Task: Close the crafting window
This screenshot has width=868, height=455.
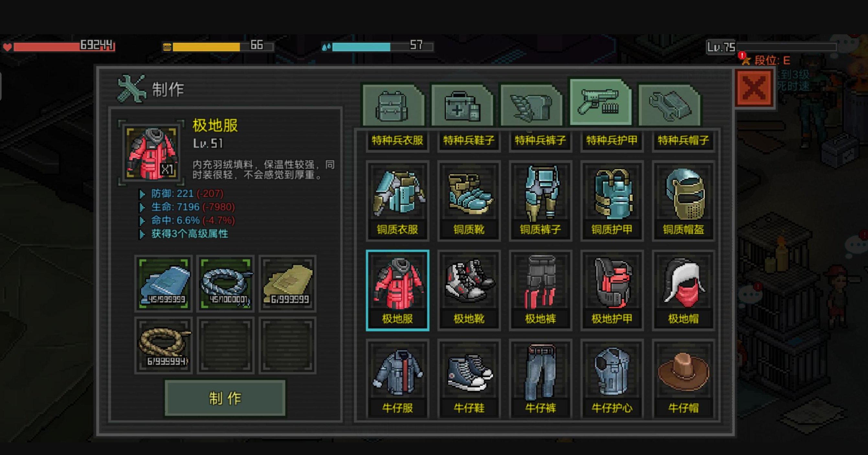Action: tap(754, 89)
